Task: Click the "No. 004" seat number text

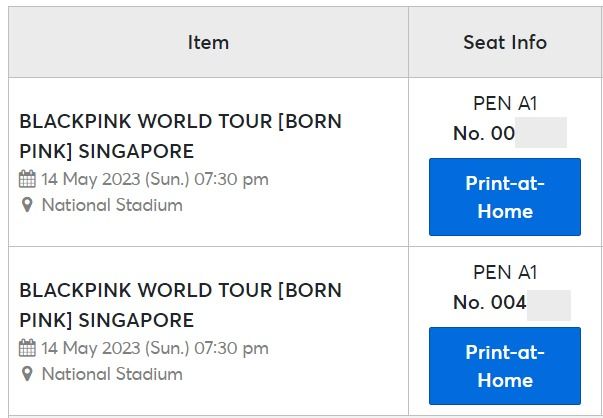Action: click(x=489, y=303)
